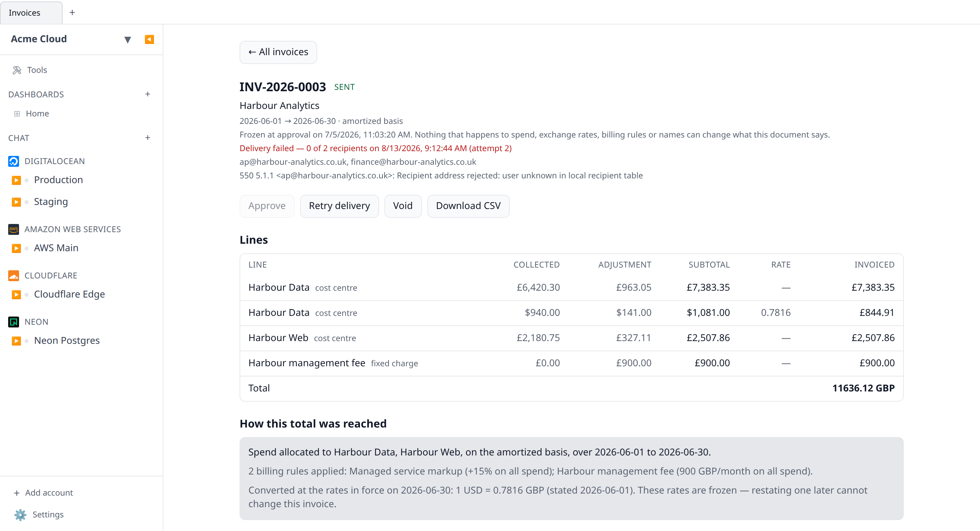
Task: Click the 'How this total was reached' heading
Action: tap(313, 424)
